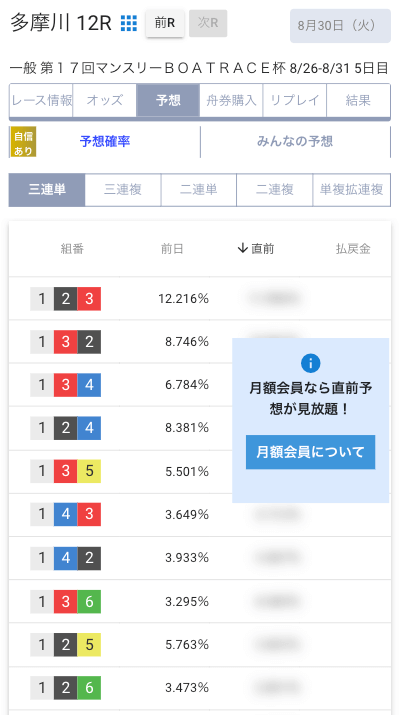Select the 1-3-5 combination row
The height and width of the screenshot is (715, 402).
tap(200, 471)
